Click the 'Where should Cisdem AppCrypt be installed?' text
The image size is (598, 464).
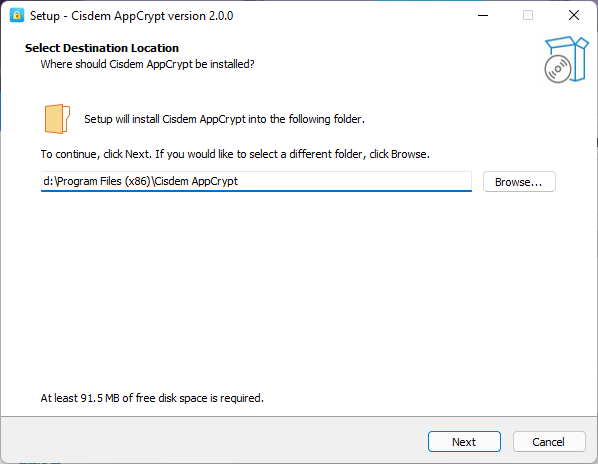click(x=148, y=64)
